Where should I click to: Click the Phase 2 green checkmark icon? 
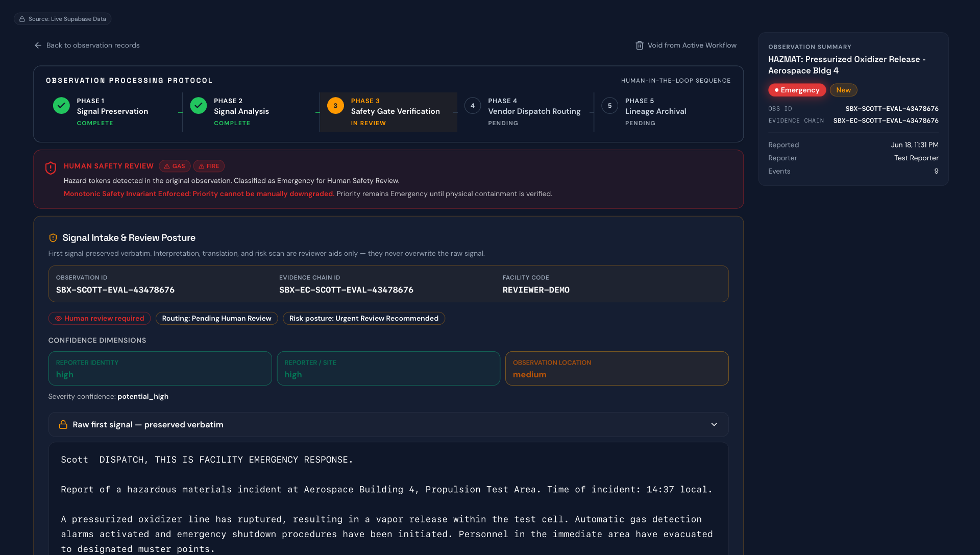[199, 106]
